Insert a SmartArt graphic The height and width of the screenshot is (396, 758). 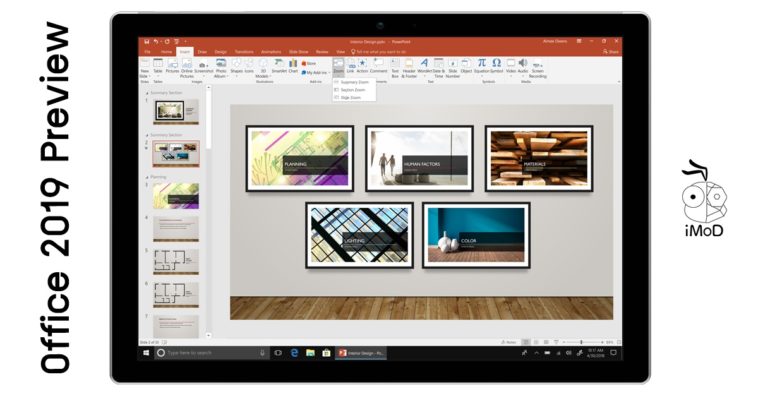tap(279, 66)
